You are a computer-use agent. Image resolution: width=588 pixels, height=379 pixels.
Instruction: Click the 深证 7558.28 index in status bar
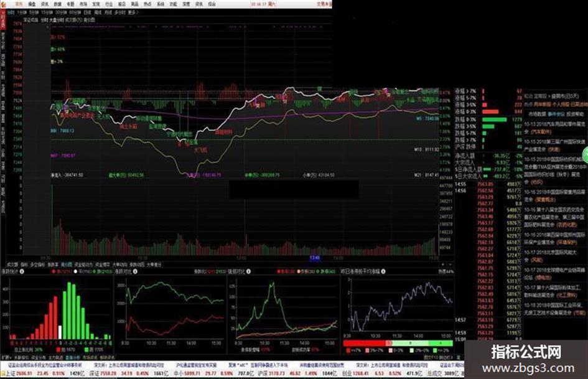[x=103, y=374]
